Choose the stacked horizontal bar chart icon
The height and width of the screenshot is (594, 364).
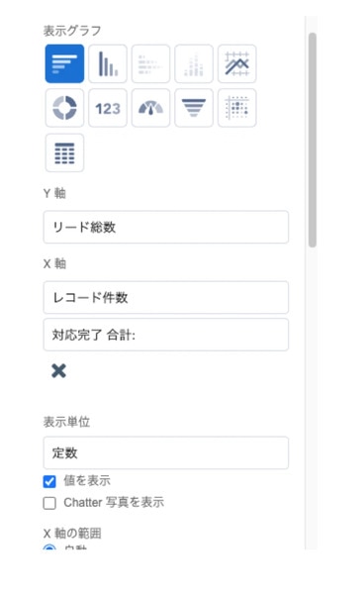(x=151, y=63)
